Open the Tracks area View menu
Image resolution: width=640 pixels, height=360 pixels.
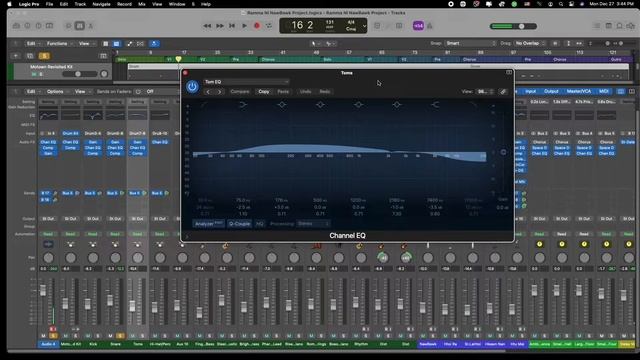click(86, 43)
